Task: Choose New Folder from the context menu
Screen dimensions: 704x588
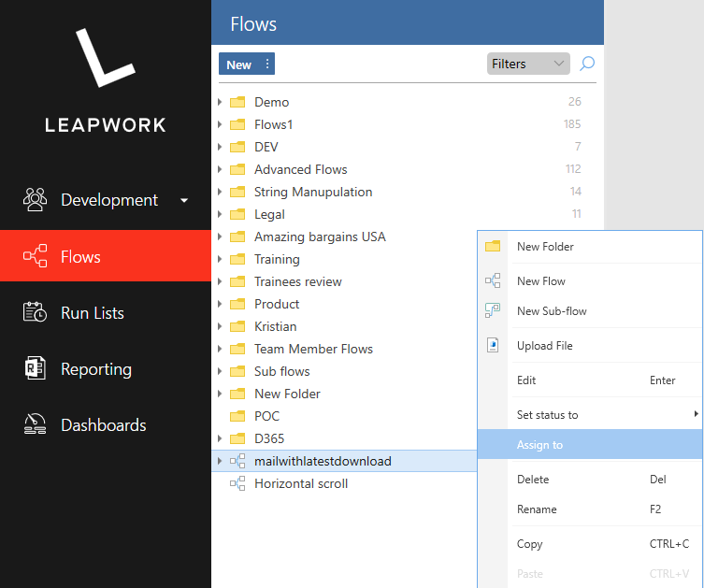Action: coord(590,247)
